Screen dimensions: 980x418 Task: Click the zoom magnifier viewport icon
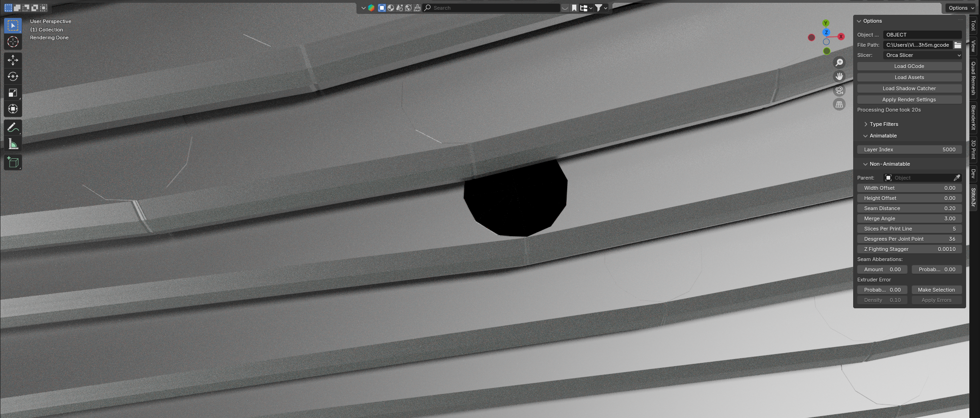coord(839,62)
